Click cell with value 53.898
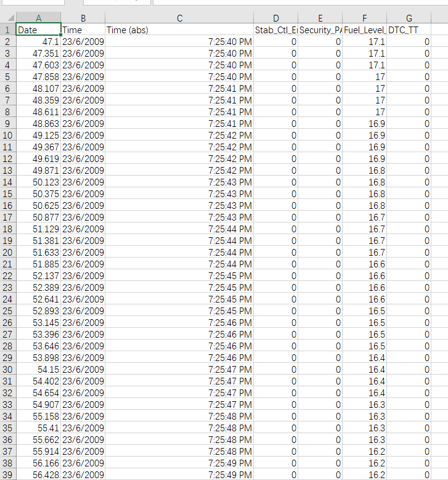Viewport: 448px width, 480px height. [38, 357]
